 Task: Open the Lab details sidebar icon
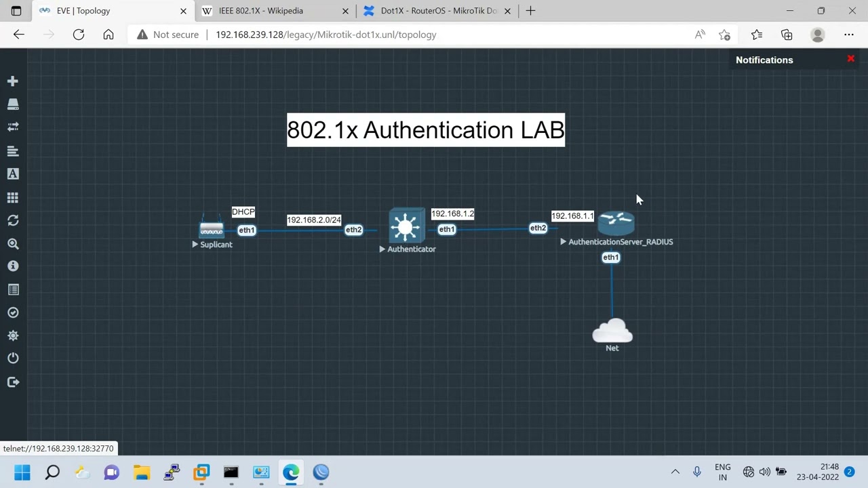pos(13,289)
